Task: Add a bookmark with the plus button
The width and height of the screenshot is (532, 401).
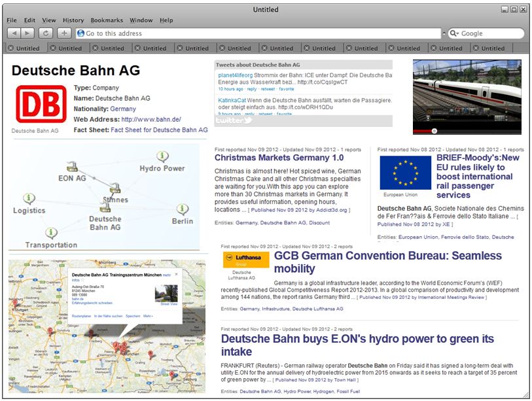Action: click(x=64, y=33)
